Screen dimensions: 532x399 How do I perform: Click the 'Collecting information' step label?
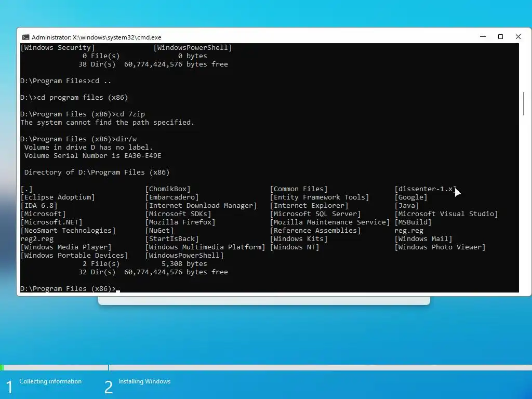(50, 381)
